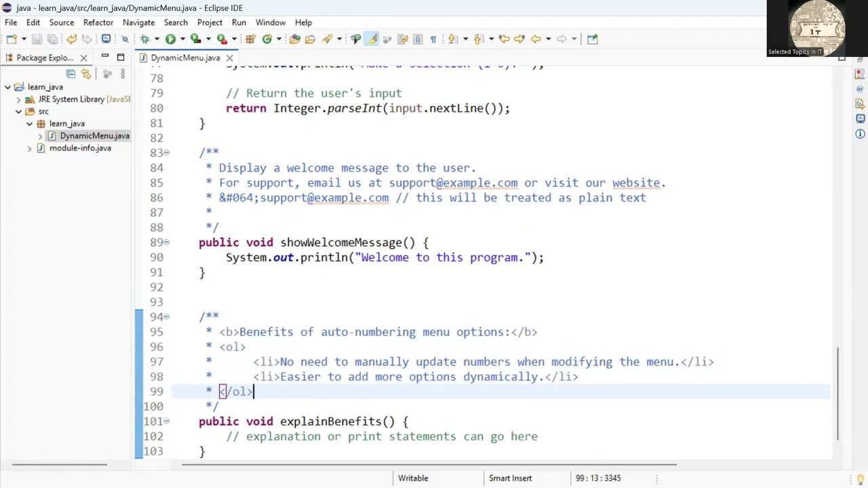Collapse the src folder node
This screenshot has width=868, height=488.
pyautogui.click(x=19, y=111)
